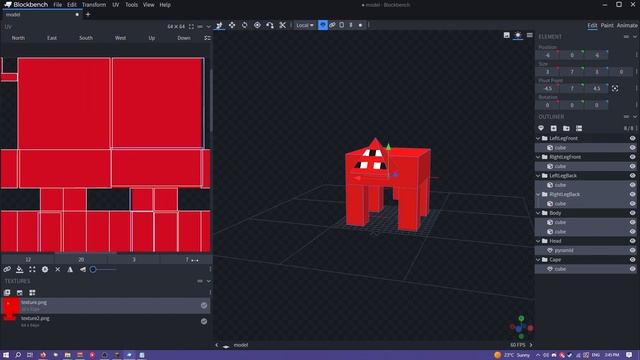Image resolution: width=640 pixels, height=360 pixels.
Task: Click the first Position X input field
Action: click(x=547, y=55)
